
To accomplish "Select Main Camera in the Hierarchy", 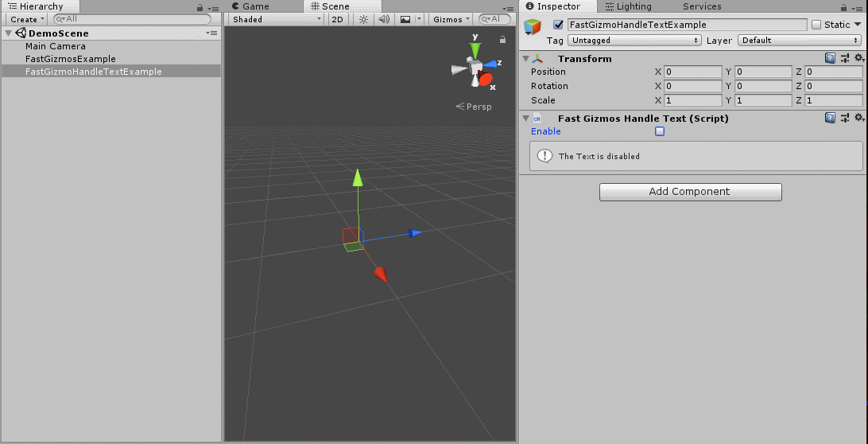I will click(55, 46).
